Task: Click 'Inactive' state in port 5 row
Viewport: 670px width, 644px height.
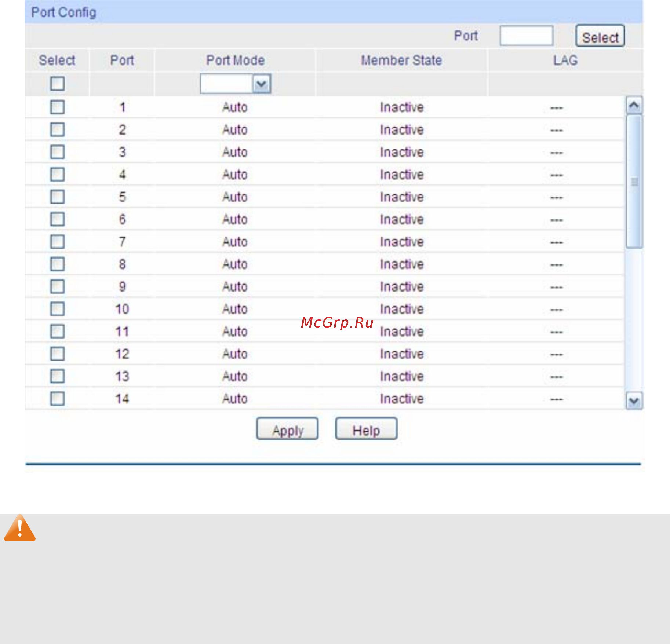Action: 402,197
